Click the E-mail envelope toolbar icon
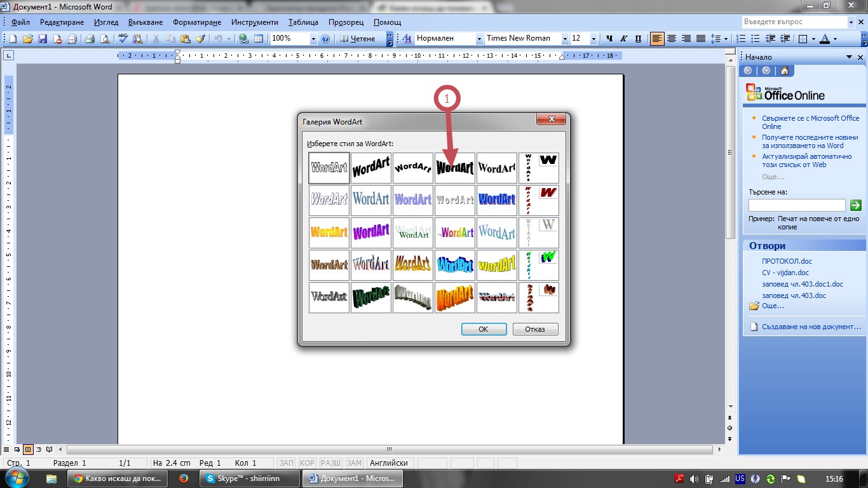The height and width of the screenshot is (488, 868). coord(72,39)
